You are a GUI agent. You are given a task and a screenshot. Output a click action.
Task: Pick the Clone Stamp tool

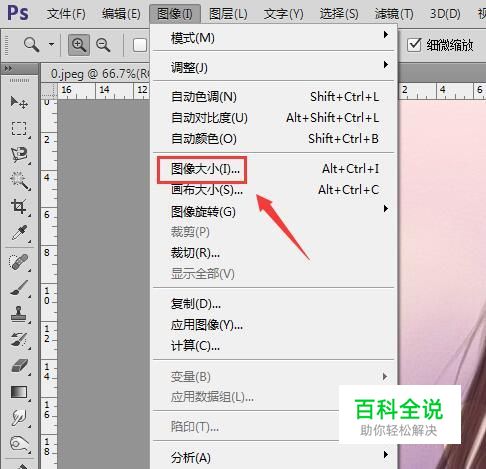point(19,314)
